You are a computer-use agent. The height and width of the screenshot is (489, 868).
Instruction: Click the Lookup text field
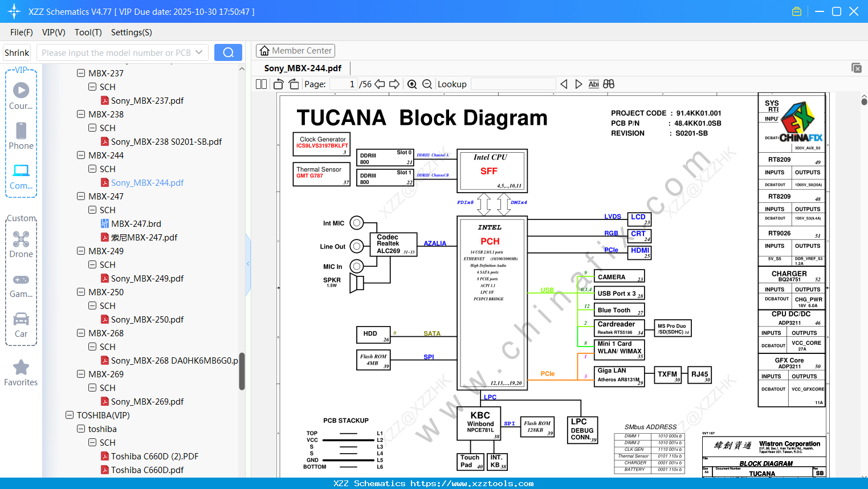coord(513,84)
